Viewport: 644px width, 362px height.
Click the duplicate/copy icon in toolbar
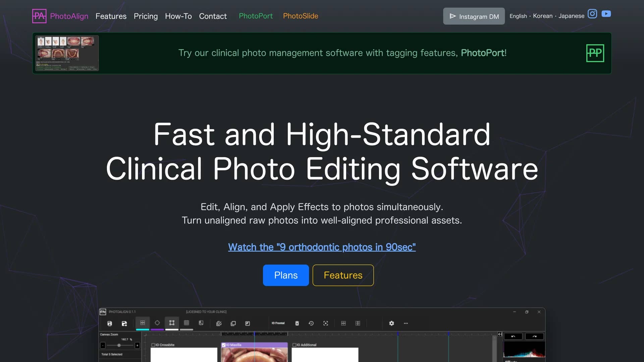pyautogui.click(x=233, y=323)
